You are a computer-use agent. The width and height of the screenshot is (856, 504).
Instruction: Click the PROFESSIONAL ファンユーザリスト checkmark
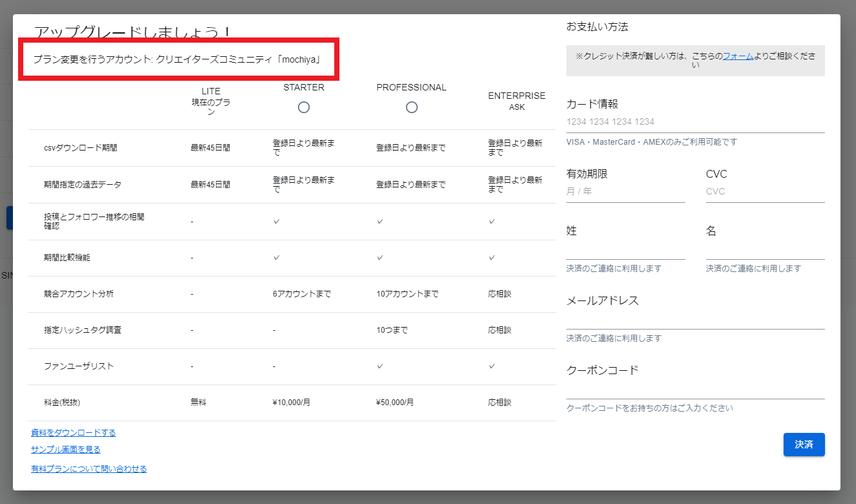coord(380,366)
